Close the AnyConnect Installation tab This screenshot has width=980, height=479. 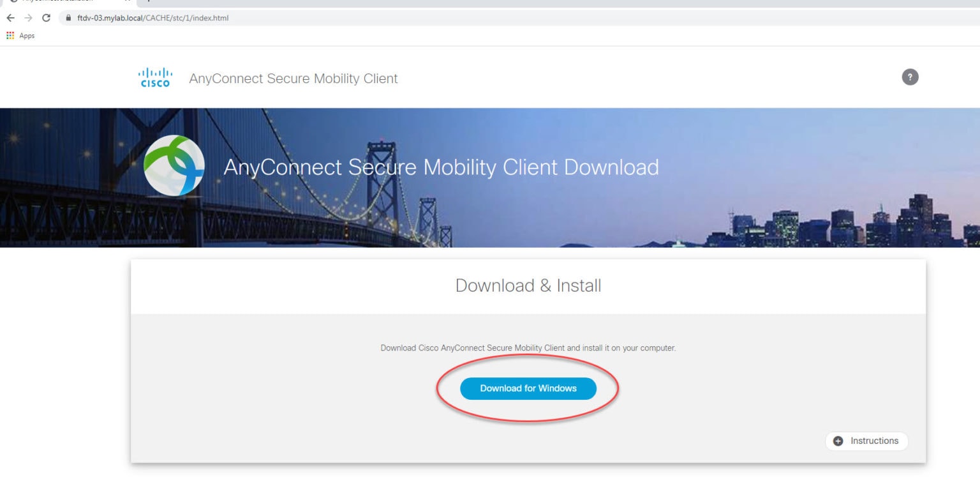tap(126, 3)
